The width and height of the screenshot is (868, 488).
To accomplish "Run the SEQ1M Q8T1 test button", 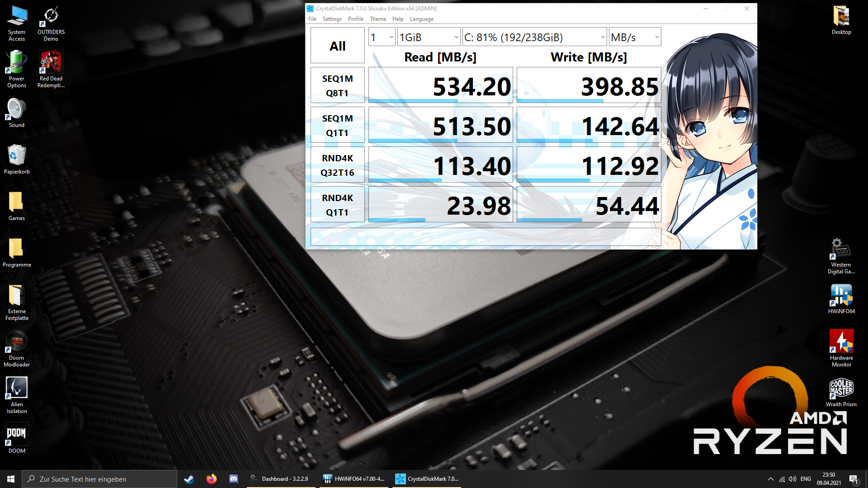I will point(337,85).
